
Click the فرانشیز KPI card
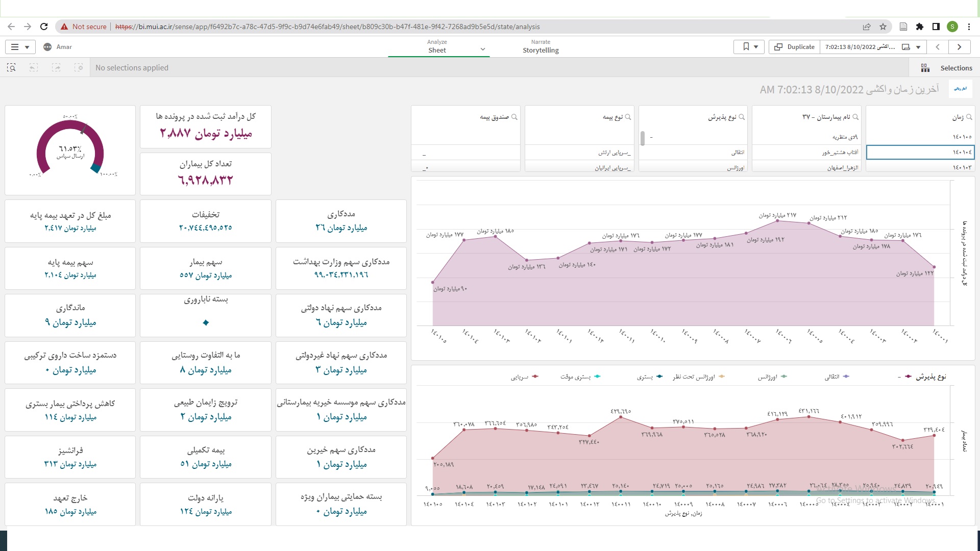tap(70, 457)
